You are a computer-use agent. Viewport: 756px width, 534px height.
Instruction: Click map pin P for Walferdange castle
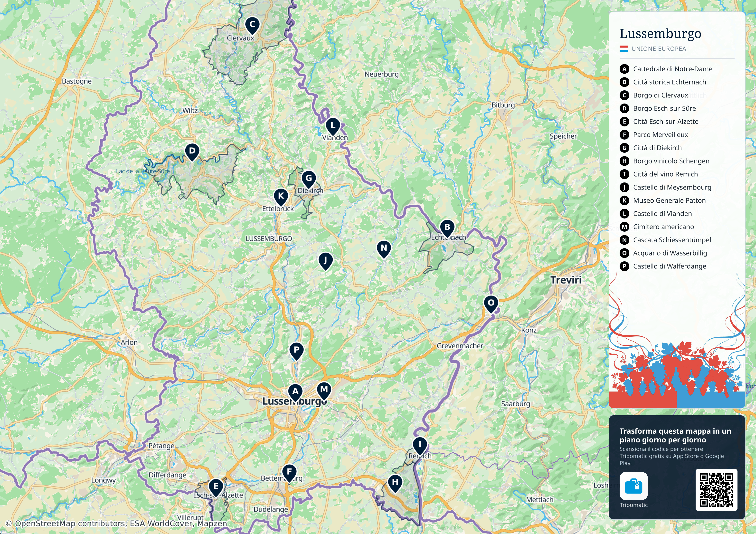pos(296,351)
